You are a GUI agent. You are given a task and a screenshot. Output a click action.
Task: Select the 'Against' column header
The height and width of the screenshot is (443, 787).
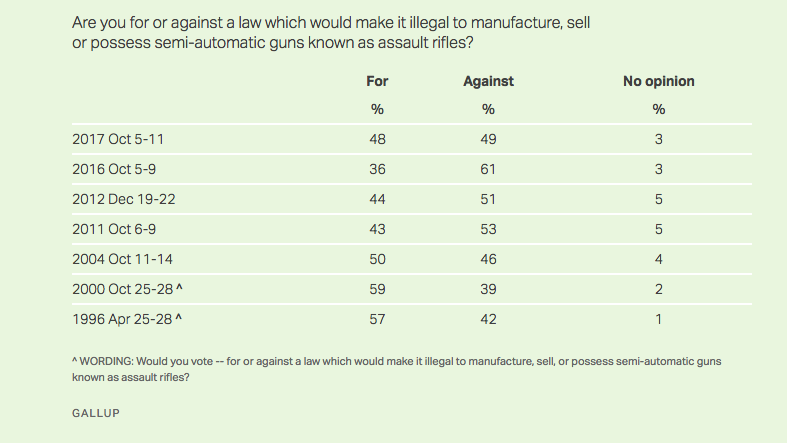pyautogui.click(x=488, y=81)
